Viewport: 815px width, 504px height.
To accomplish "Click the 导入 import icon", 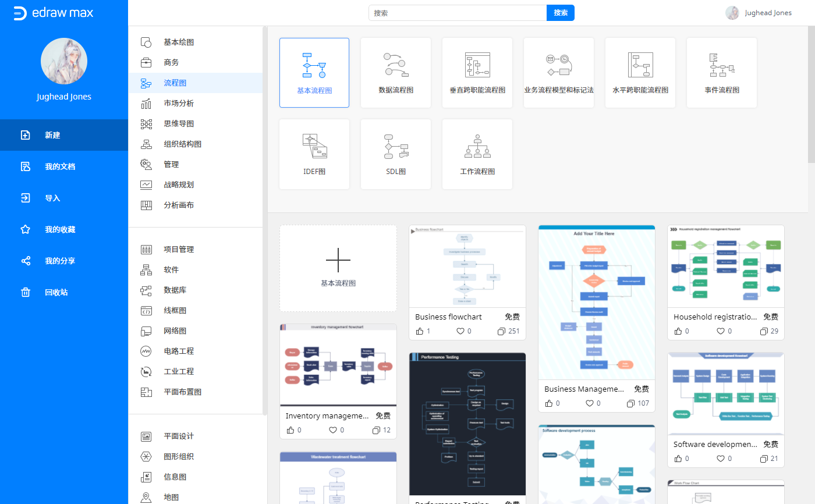I will [25, 198].
